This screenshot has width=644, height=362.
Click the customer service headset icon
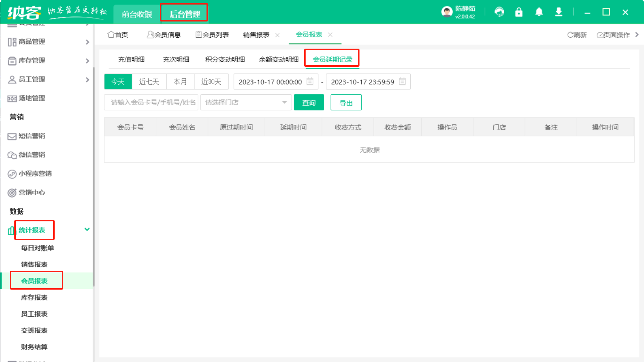(499, 12)
